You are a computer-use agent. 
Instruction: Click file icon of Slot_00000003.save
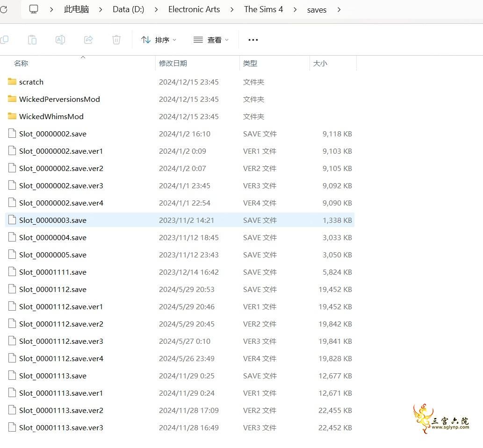[12, 220]
